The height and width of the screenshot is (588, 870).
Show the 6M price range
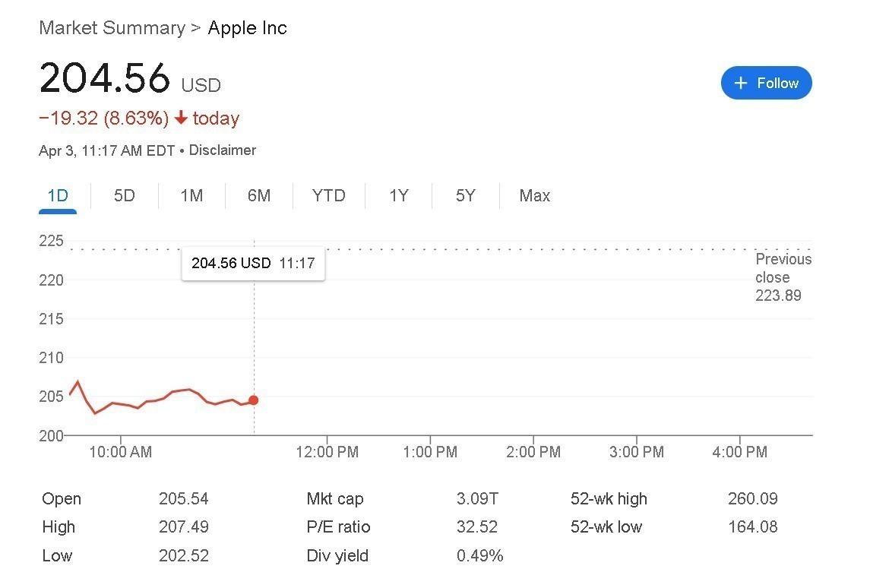pos(259,196)
